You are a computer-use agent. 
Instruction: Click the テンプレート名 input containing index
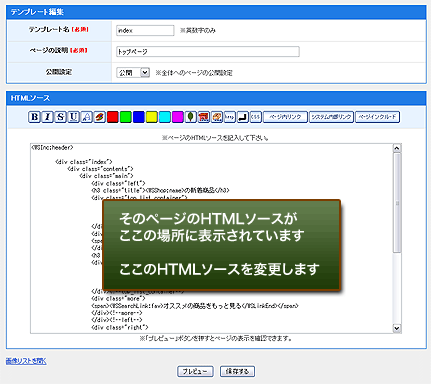pos(145,30)
